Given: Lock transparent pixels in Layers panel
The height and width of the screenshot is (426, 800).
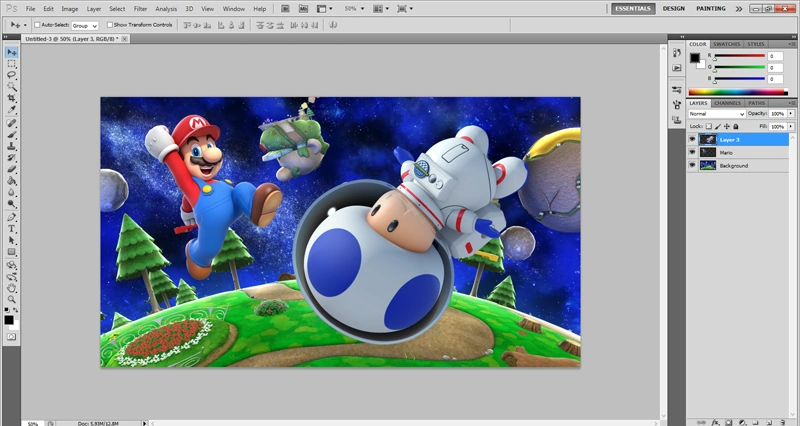Looking at the screenshot, I should (x=709, y=126).
